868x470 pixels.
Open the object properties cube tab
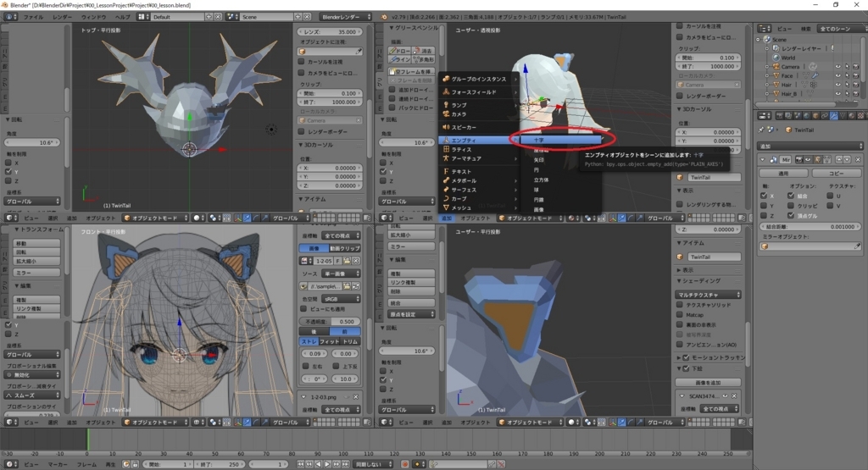pyautogui.click(x=815, y=116)
